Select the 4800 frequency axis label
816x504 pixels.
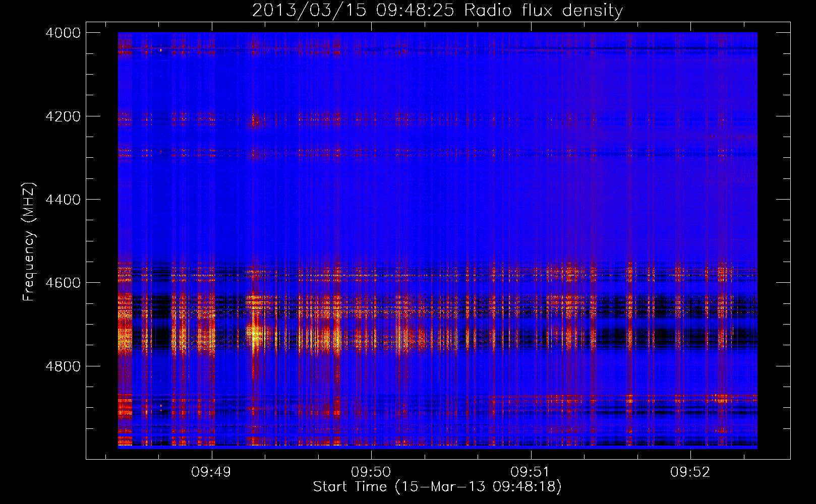coord(63,366)
